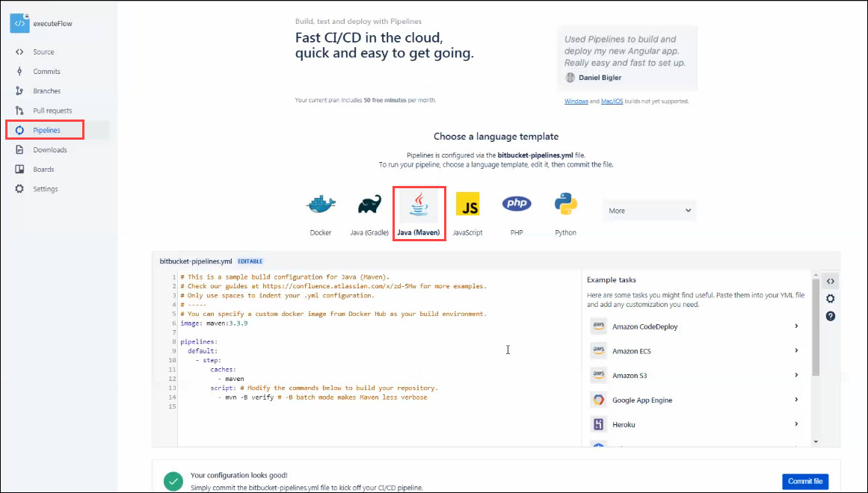Click the Settings gear icon in sidebar
The height and width of the screenshot is (493, 868).
pyautogui.click(x=19, y=189)
